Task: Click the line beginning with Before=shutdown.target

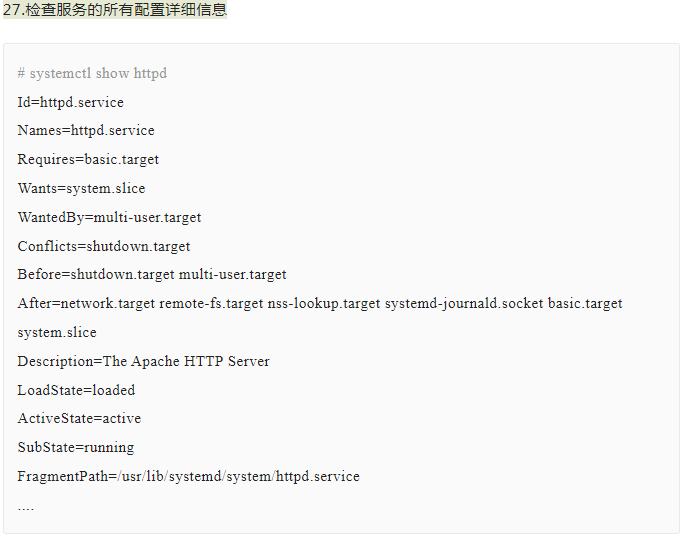Action: coord(152,275)
